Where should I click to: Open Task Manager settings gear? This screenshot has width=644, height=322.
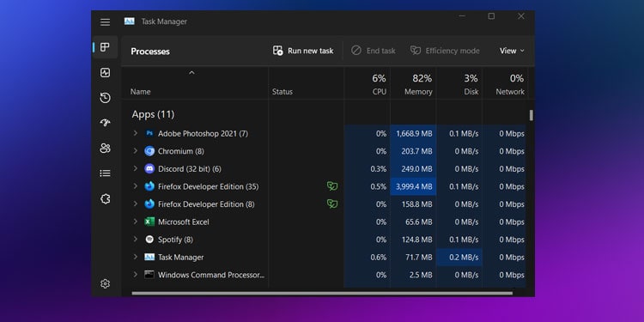[x=105, y=284]
